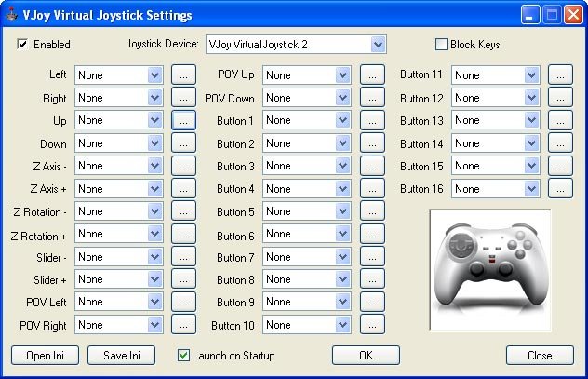Click the ellipsis button for Button 2

point(372,143)
